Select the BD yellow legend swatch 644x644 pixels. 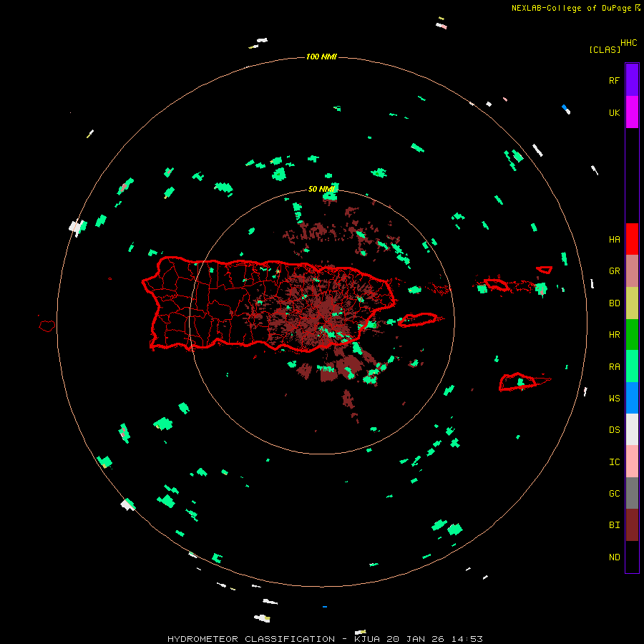click(632, 303)
